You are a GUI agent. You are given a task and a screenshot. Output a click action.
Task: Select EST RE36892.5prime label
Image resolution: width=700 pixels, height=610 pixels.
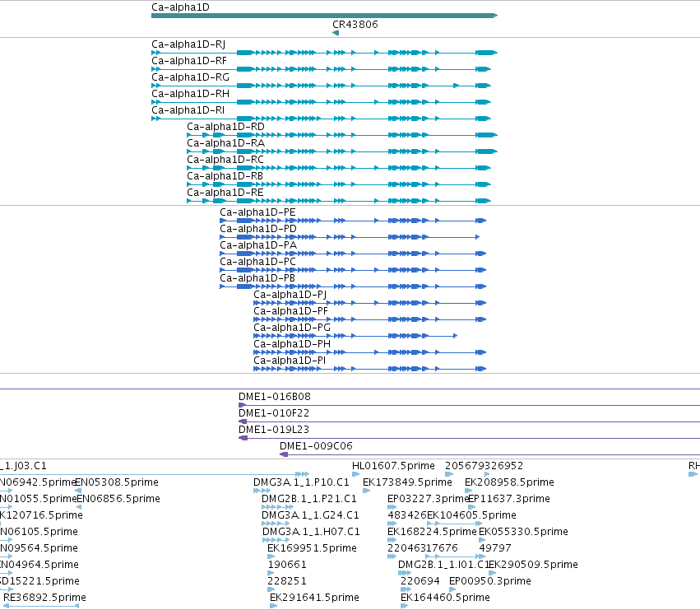click(44, 598)
